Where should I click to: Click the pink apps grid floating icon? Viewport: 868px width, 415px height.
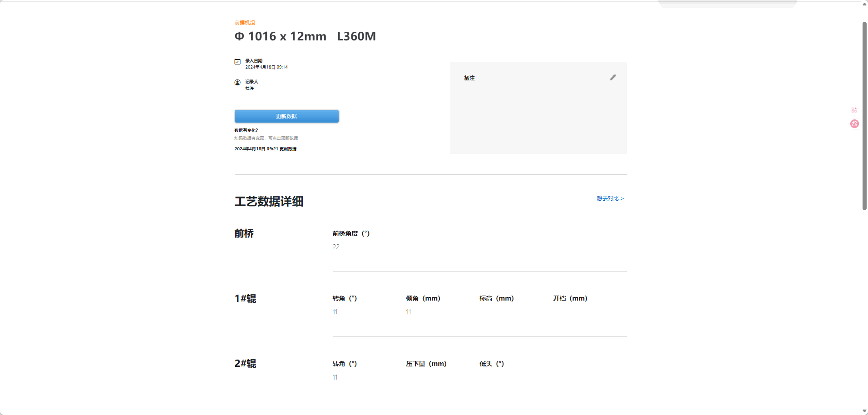click(x=854, y=110)
